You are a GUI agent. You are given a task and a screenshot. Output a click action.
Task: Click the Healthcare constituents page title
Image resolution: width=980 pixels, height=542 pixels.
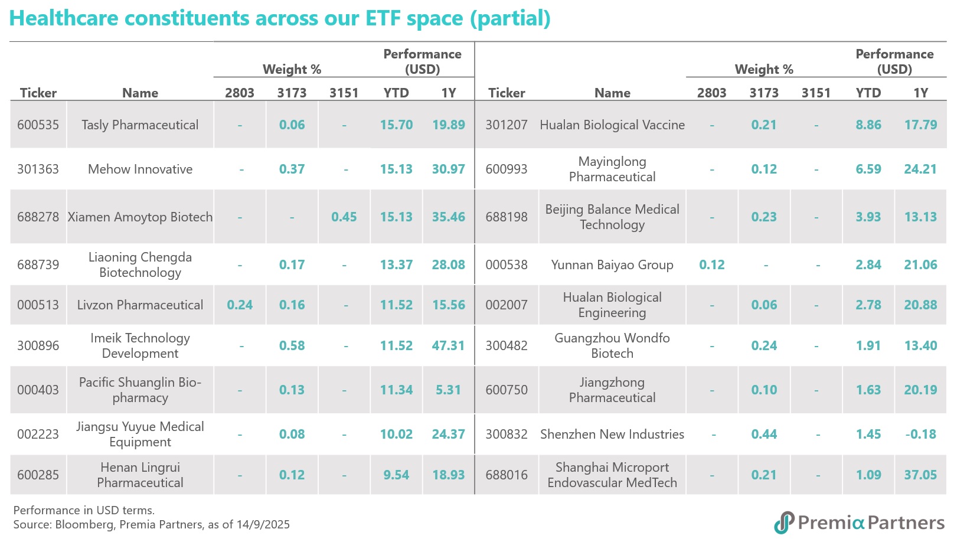pos(280,18)
